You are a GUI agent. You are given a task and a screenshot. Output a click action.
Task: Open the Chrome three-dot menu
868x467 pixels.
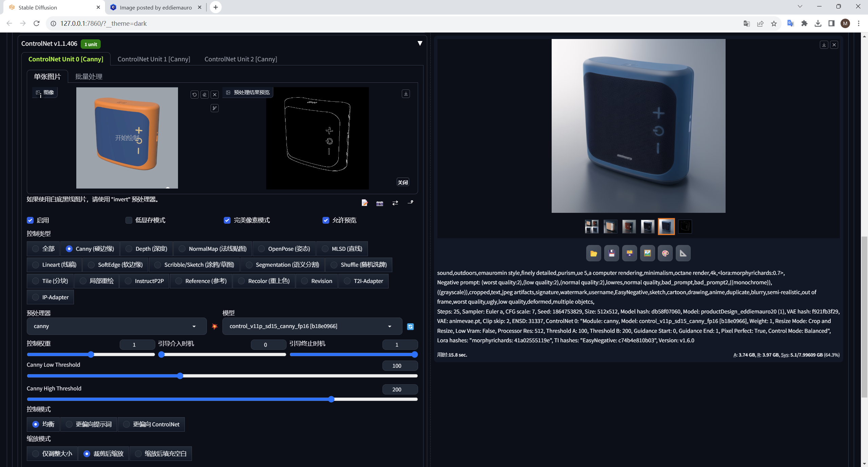click(x=859, y=23)
